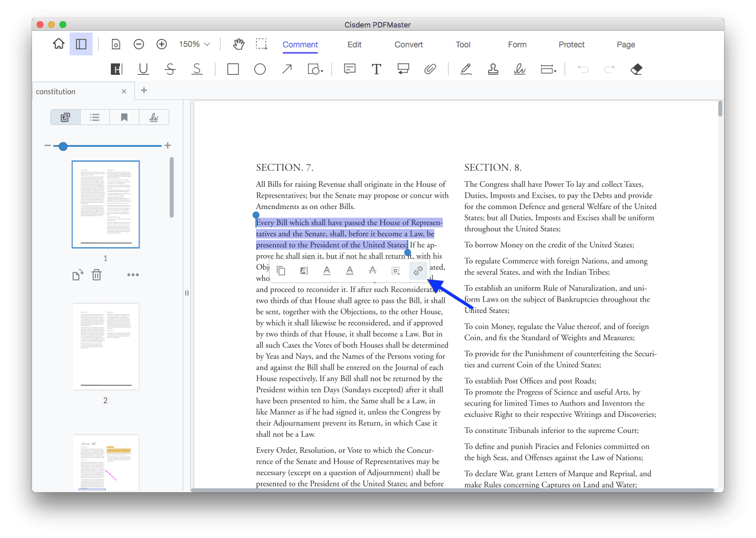Open the Form tab
The image size is (756, 538).
[517, 45]
